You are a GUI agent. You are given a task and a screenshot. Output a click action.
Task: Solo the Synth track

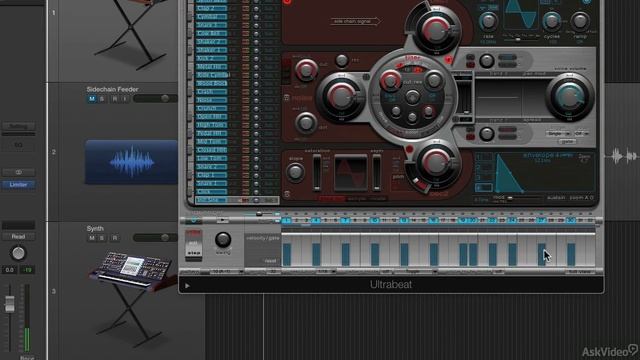pyautogui.click(x=102, y=238)
